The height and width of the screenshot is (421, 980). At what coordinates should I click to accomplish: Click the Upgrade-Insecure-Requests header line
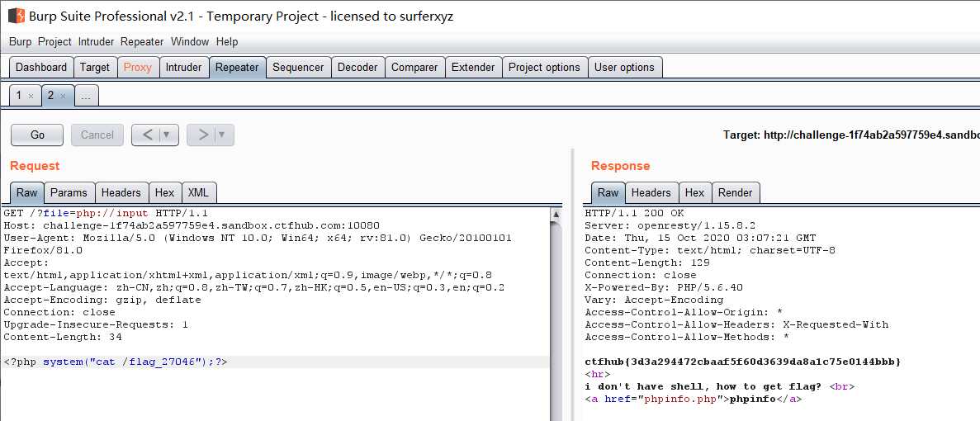tap(96, 324)
